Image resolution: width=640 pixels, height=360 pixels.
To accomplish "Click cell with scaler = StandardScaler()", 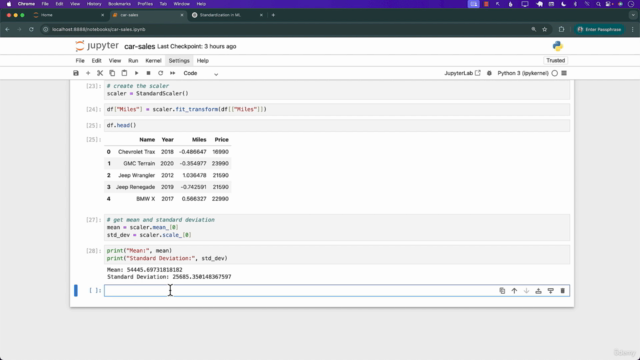I will [337, 90].
